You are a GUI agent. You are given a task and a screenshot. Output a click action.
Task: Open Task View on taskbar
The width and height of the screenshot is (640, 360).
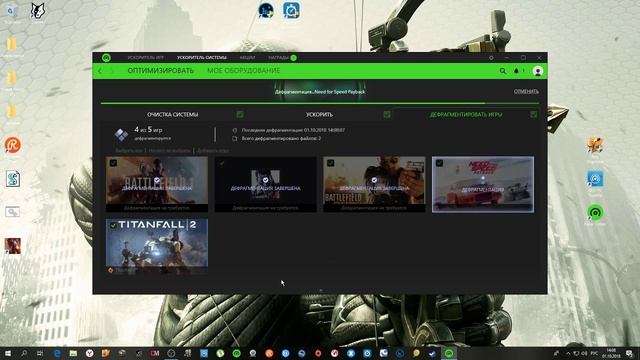(x=40, y=353)
